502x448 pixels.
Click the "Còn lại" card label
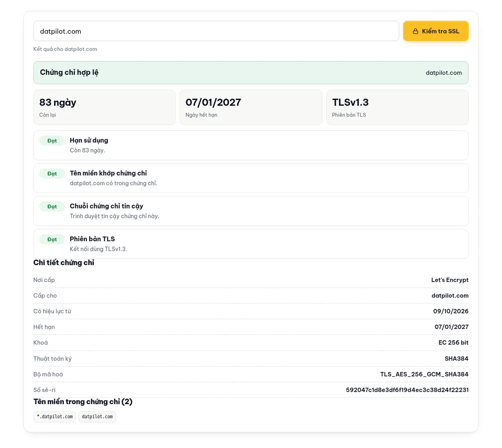coord(48,115)
